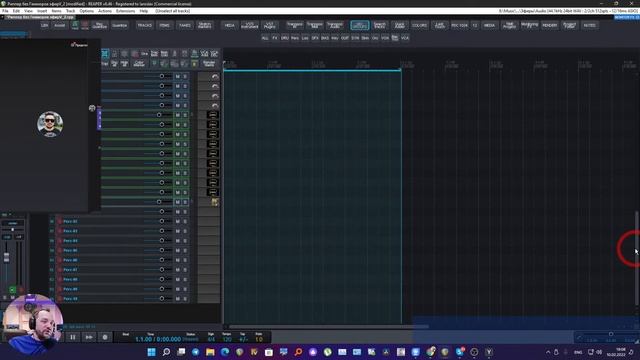This screenshot has width=640, height=360.
Task: Select the FX track filter
Action: point(275,38)
